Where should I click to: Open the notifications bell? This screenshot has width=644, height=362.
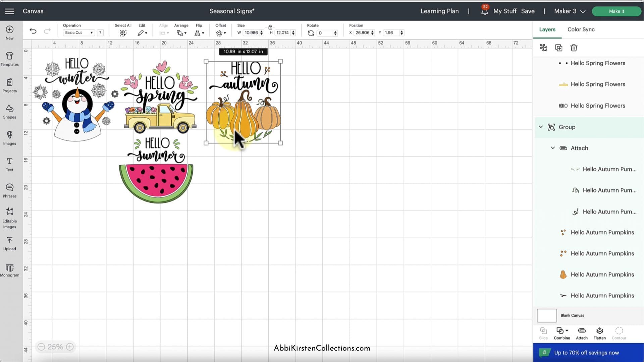pyautogui.click(x=484, y=11)
